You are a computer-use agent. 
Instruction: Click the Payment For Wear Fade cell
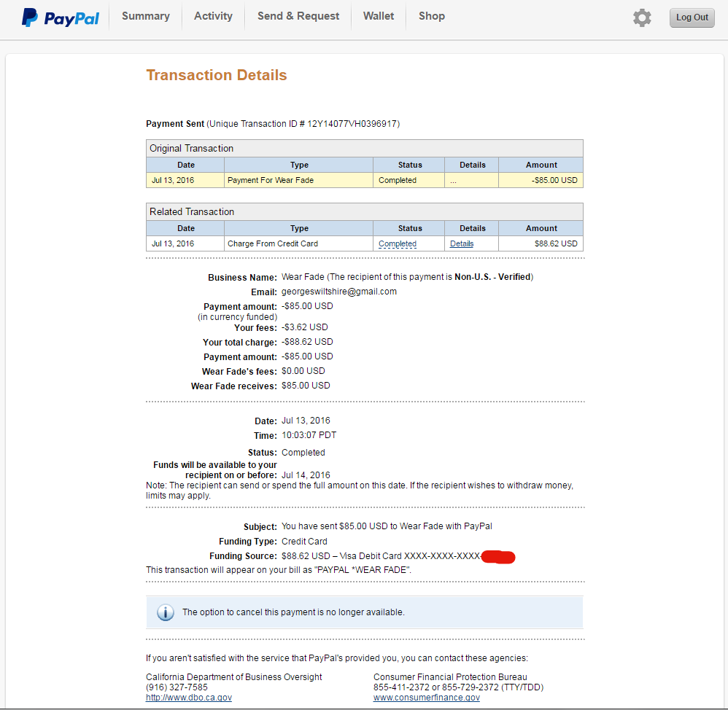click(x=298, y=180)
